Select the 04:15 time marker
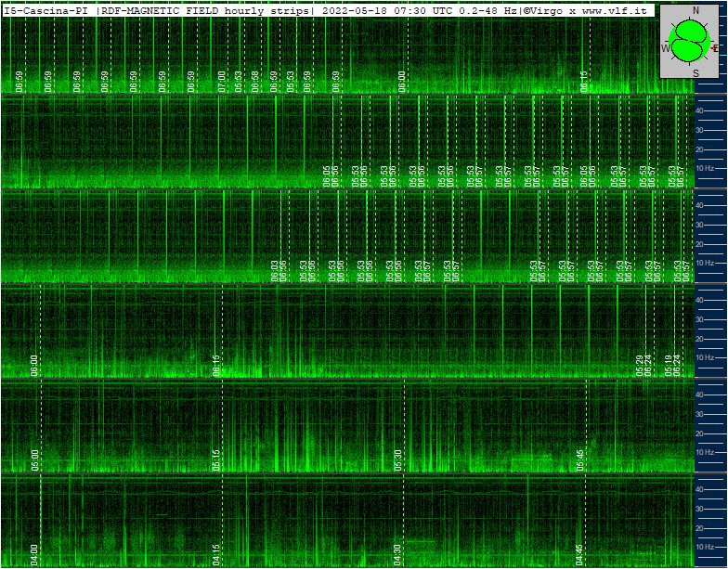 tap(216, 554)
